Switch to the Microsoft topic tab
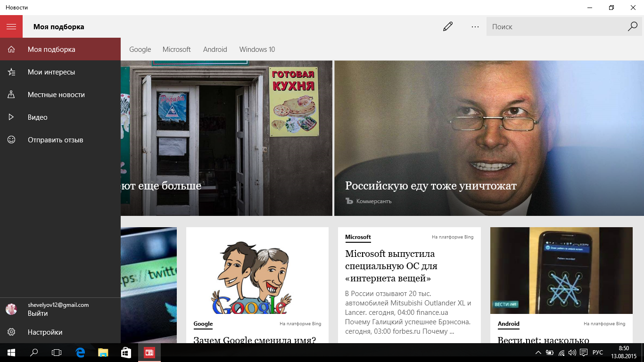This screenshot has height=362, width=644. (176, 49)
